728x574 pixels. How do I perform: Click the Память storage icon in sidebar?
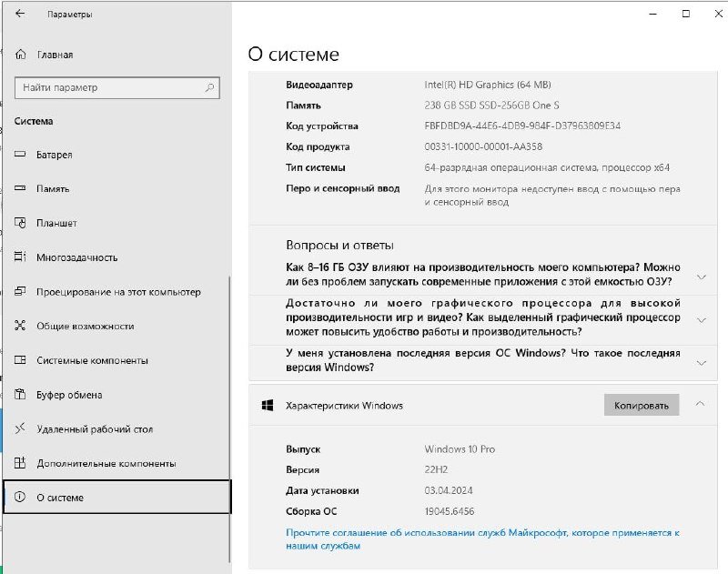coord(20,188)
